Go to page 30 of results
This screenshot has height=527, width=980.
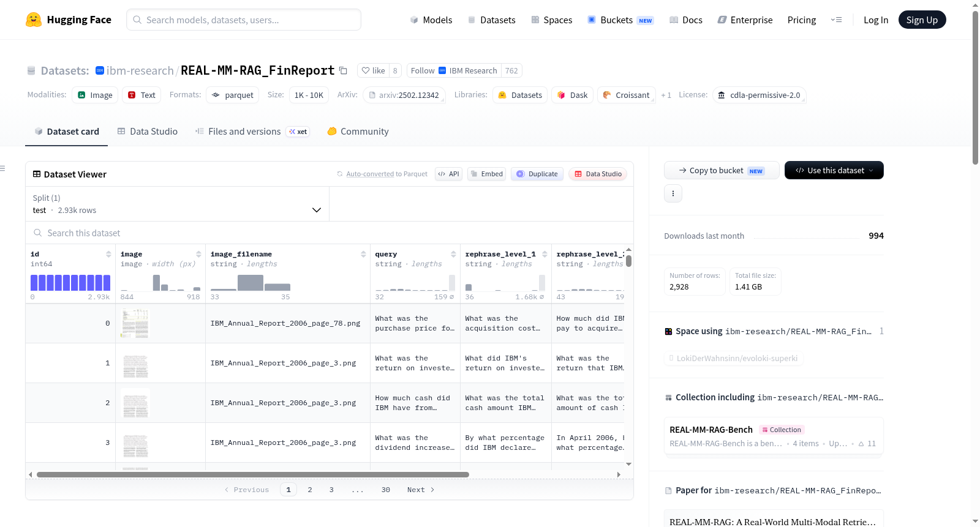[x=386, y=490]
